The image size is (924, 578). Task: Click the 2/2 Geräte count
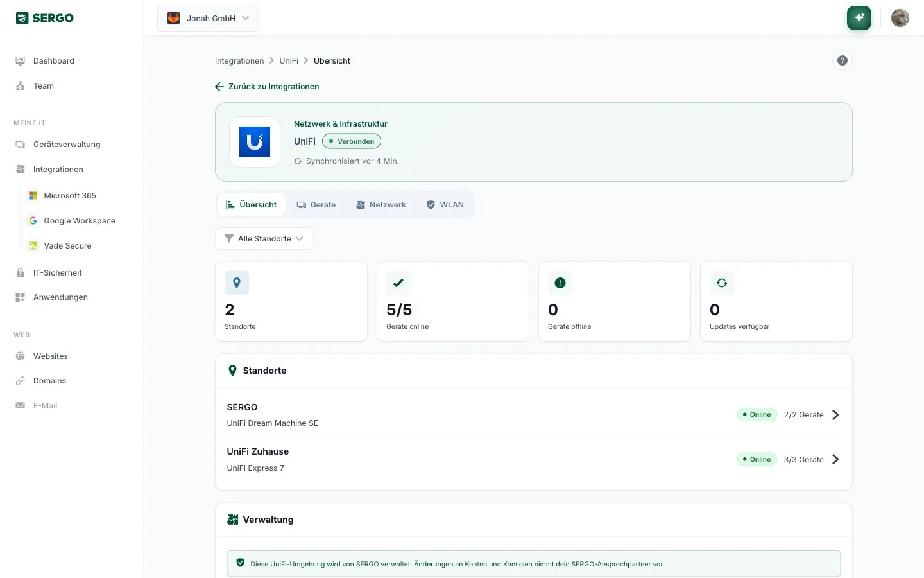(x=803, y=415)
